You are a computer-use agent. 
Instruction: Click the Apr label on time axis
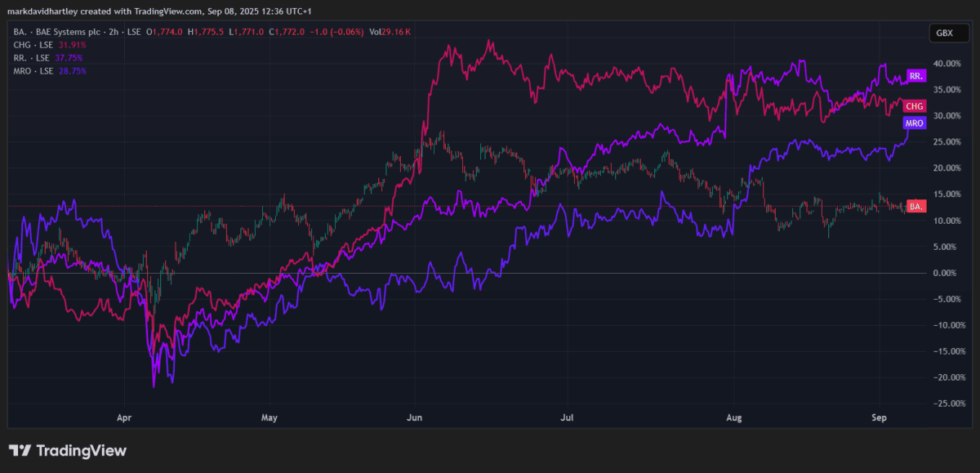tap(124, 417)
